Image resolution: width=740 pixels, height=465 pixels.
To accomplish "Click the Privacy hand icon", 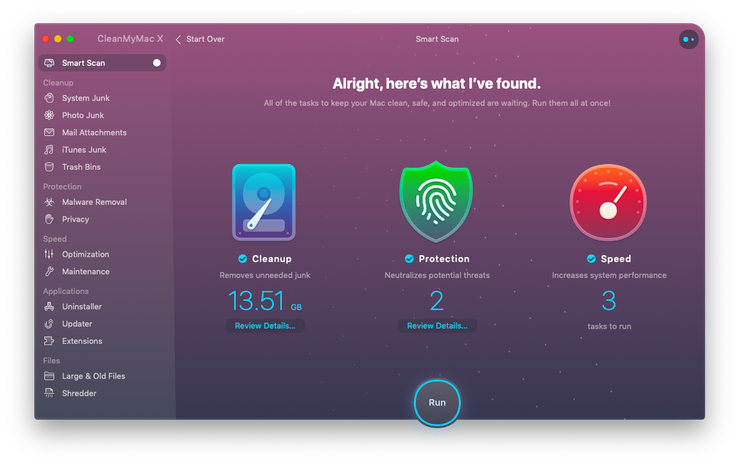I will tap(49, 219).
